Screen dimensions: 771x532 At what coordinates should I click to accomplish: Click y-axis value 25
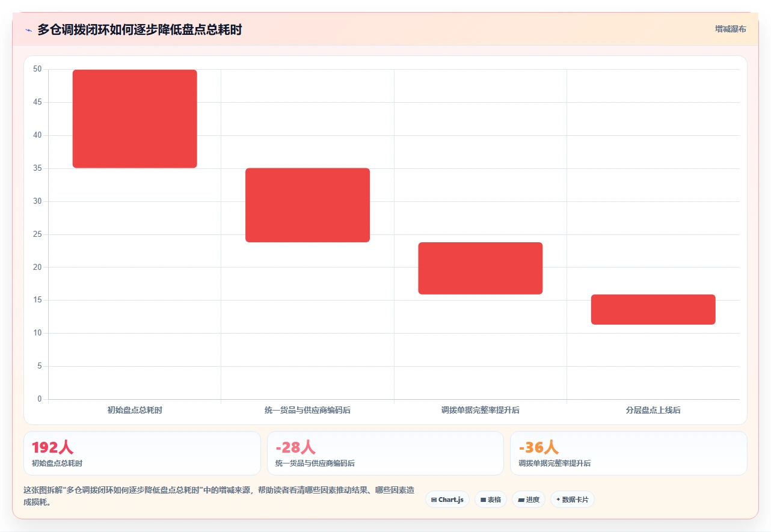pos(37,234)
